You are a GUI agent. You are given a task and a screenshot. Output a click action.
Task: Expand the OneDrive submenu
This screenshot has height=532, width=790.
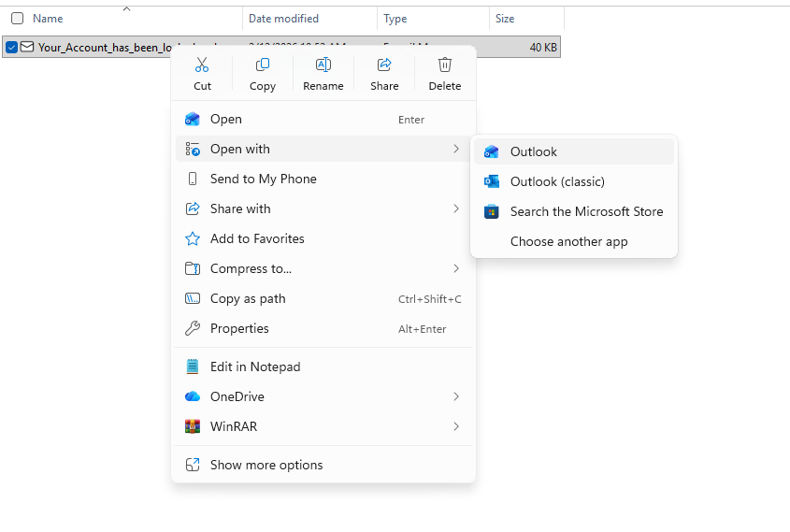pos(323,396)
